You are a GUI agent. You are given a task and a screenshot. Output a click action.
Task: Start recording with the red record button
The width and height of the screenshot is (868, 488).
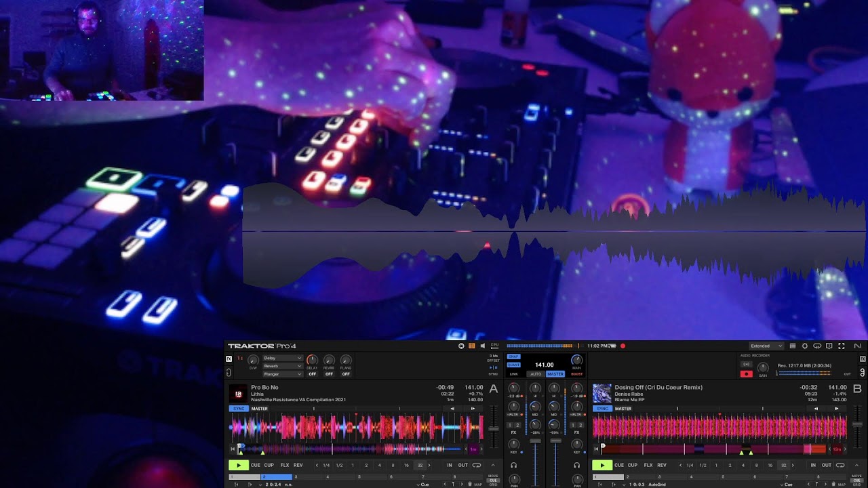click(x=747, y=373)
